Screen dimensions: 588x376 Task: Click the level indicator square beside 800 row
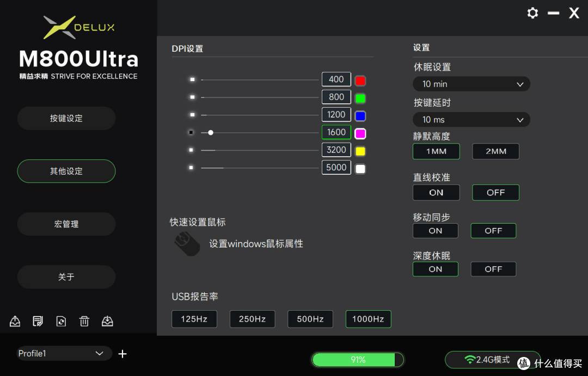click(x=192, y=97)
